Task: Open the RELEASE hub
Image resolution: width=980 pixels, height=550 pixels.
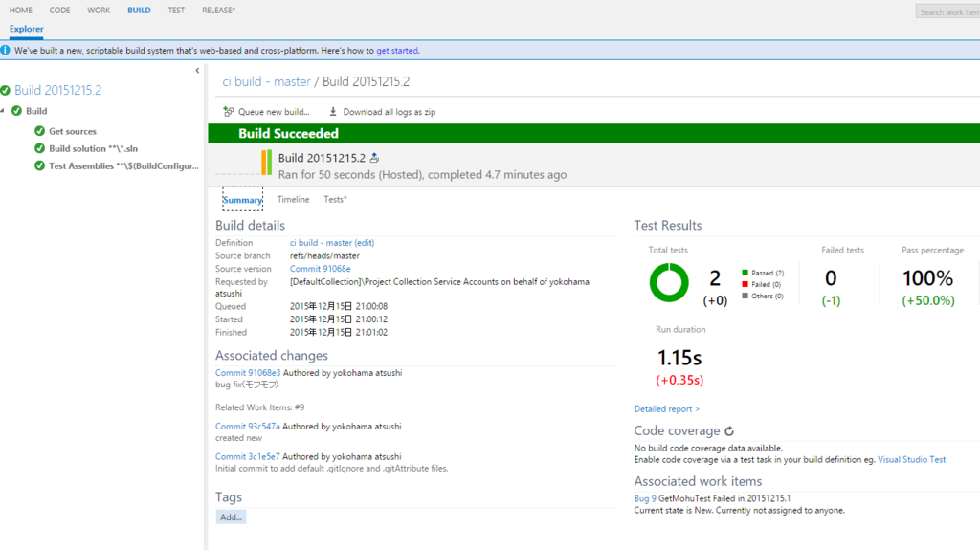Action: [218, 10]
